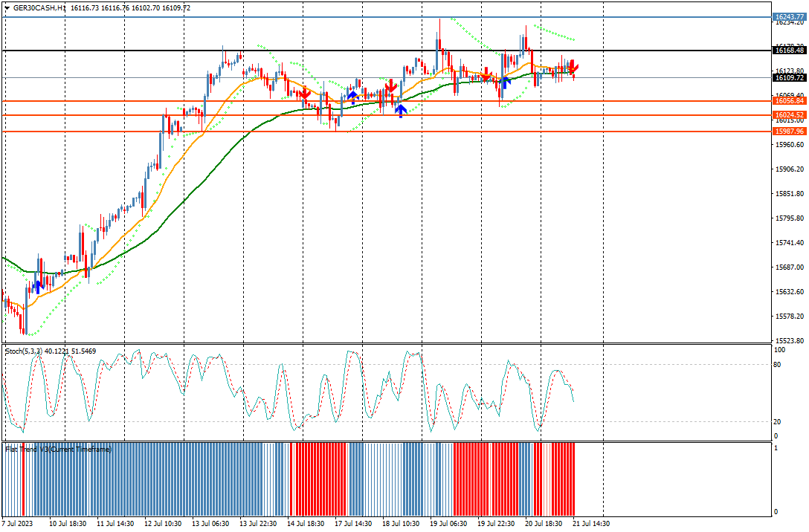Screen dimensions: 809x532
Task: Open the chart menu triangle beside GER30CASH,H1
Action: (x=7, y=8)
